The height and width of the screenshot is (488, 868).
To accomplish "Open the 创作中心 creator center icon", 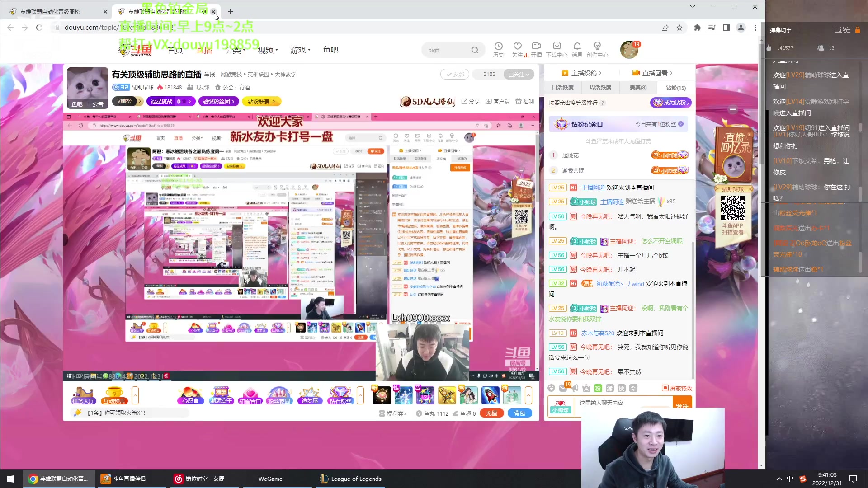I will (597, 50).
